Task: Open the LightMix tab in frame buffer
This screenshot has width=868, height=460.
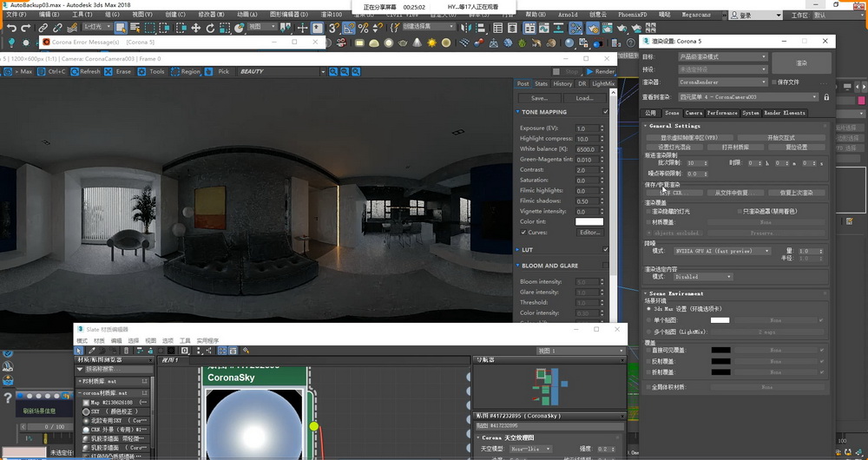Action: tap(603, 84)
